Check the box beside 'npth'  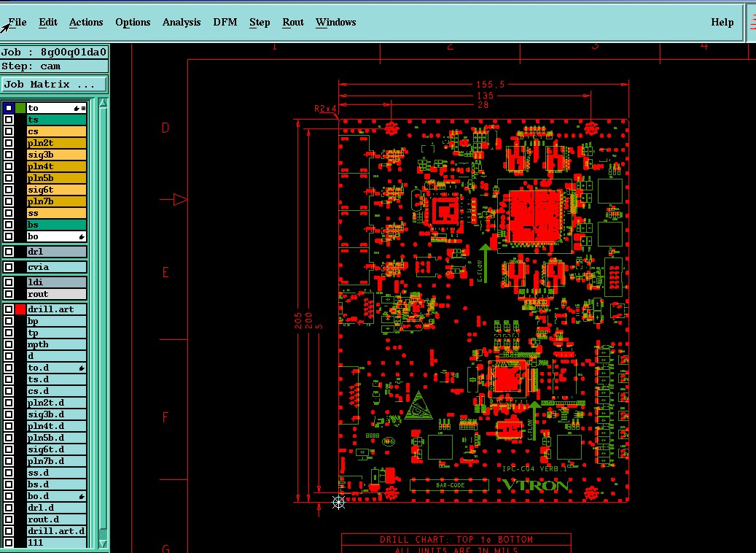point(9,344)
